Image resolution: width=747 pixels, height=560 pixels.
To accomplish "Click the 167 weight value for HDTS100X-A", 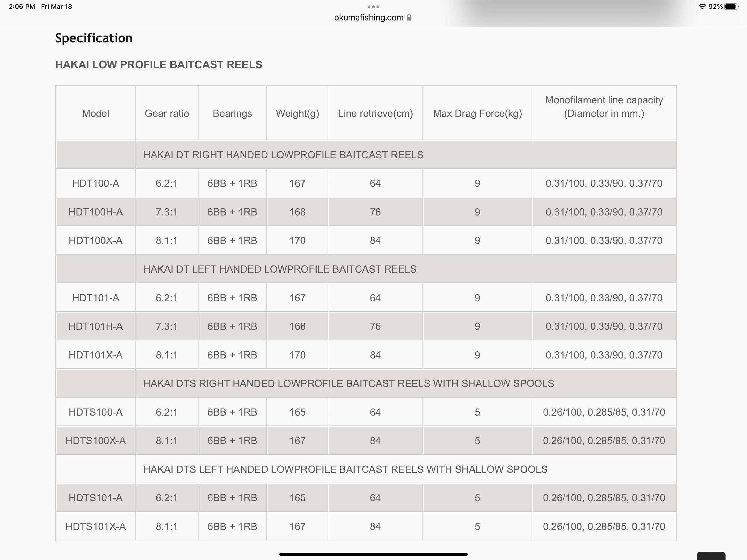I will point(297,441).
